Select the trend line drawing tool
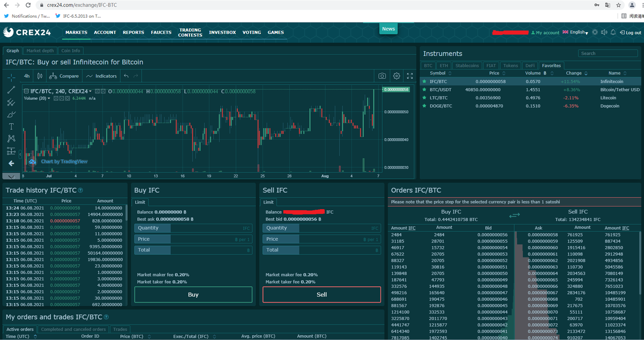 pos(11,90)
